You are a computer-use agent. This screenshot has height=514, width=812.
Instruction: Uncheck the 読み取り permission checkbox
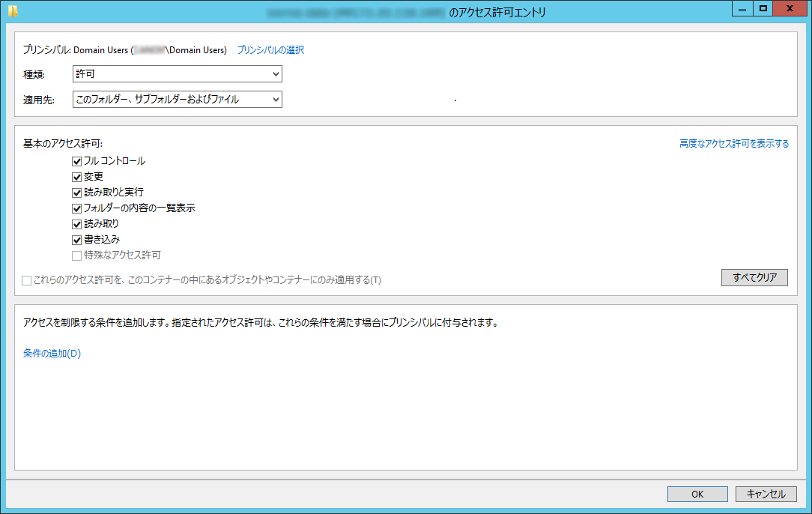(76, 224)
